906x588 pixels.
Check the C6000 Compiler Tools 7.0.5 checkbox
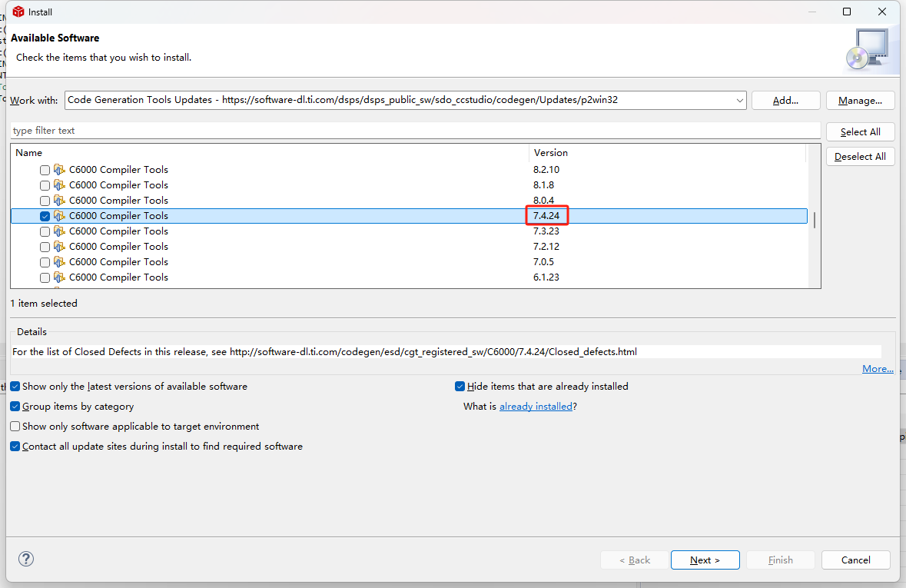pyautogui.click(x=45, y=263)
